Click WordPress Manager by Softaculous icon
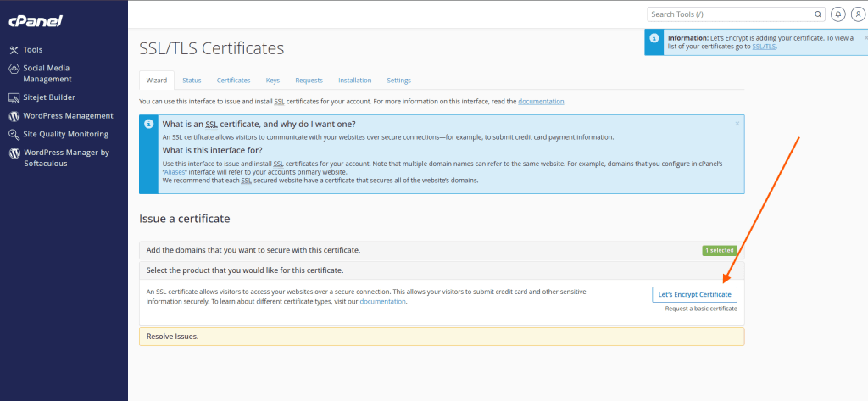Viewport: 868px width, 401px height. [14, 153]
